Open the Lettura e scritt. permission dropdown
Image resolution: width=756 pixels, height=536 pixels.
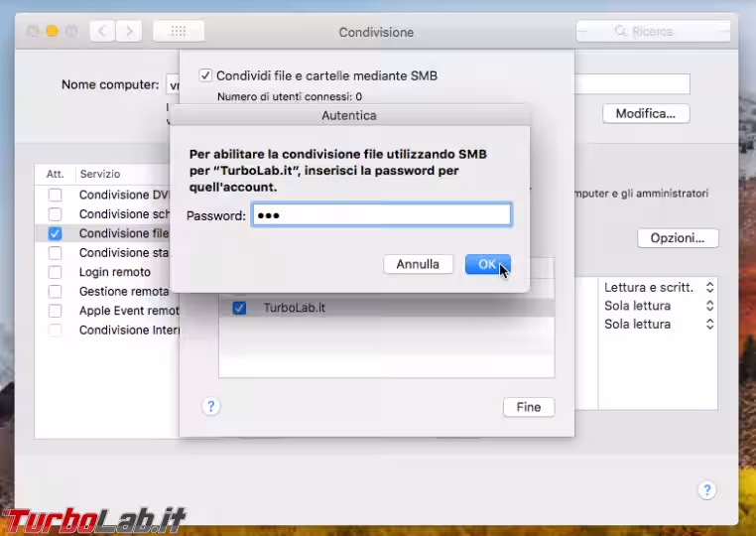(659, 288)
